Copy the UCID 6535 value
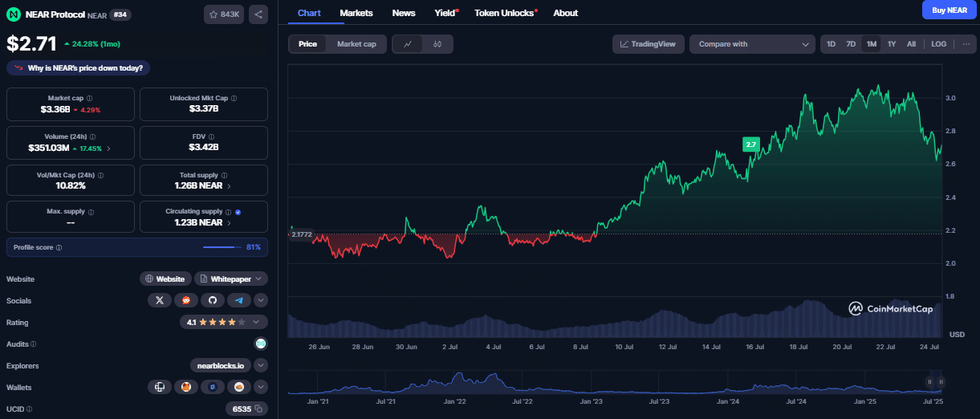 coord(258,409)
